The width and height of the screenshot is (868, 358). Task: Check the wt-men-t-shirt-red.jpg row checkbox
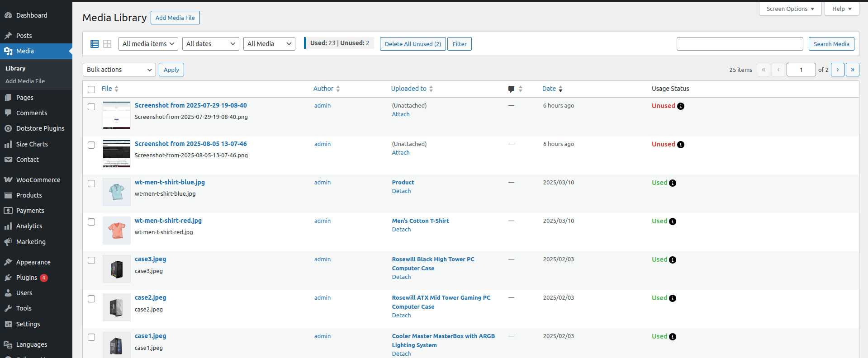[x=91, y=222]
